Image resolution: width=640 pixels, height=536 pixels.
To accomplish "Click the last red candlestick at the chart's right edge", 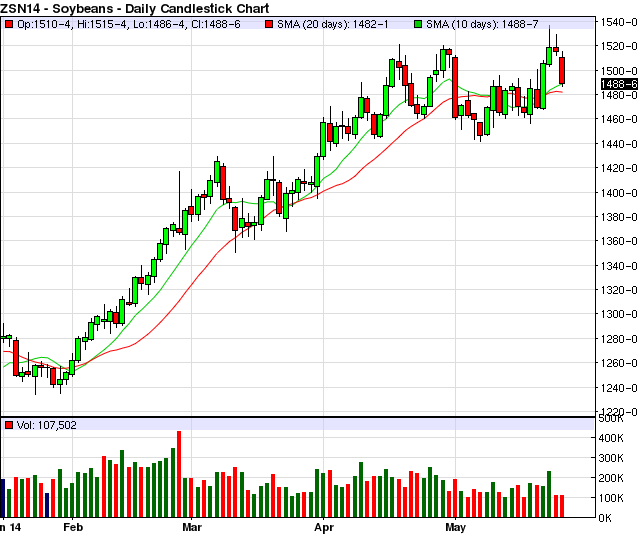I will (562, 71).
